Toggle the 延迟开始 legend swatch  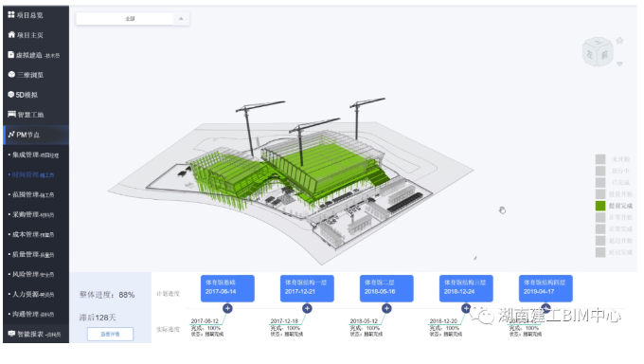600,240
